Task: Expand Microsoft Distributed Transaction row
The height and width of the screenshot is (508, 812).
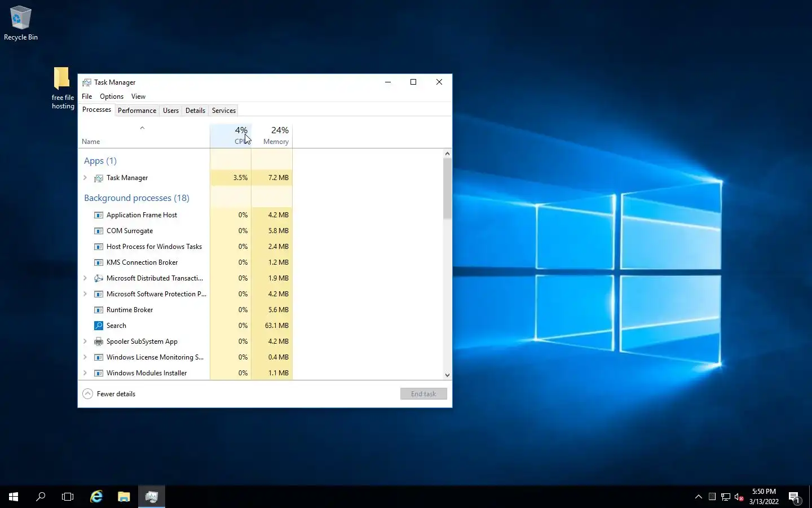Action: 85,278
